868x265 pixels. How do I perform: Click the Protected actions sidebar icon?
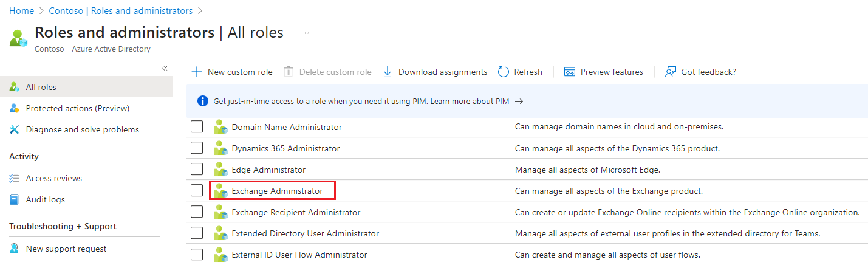tap(15, 108)
